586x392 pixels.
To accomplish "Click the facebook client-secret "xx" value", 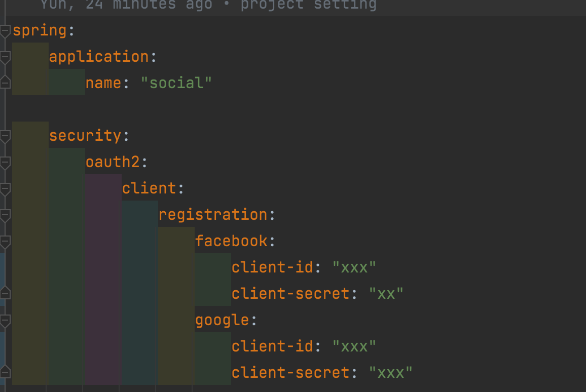I will point(386,294).
